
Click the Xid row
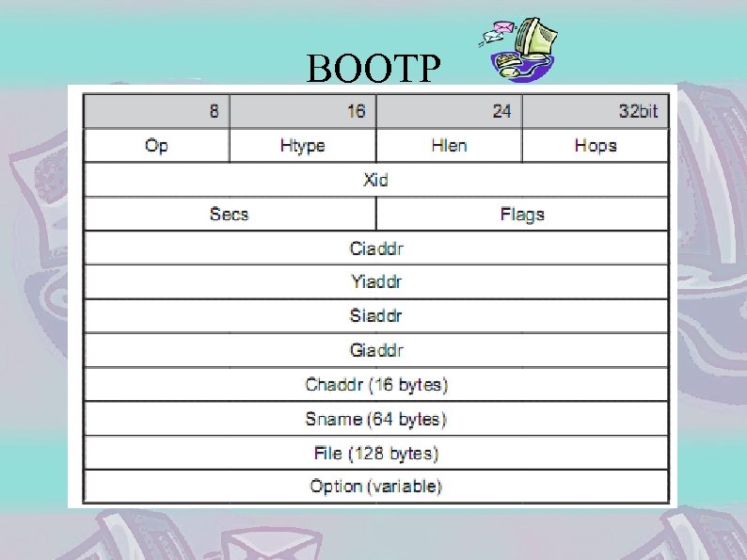pos(375,180)
